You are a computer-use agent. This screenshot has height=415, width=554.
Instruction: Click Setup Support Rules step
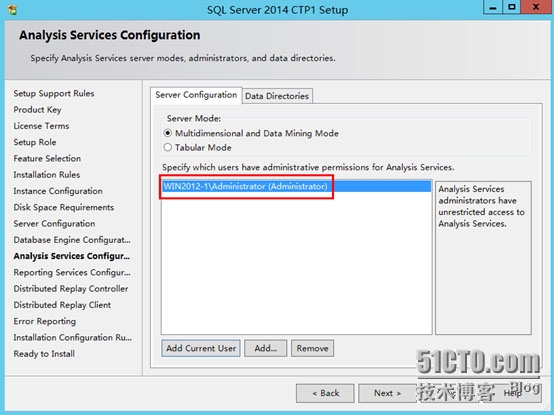54,94
